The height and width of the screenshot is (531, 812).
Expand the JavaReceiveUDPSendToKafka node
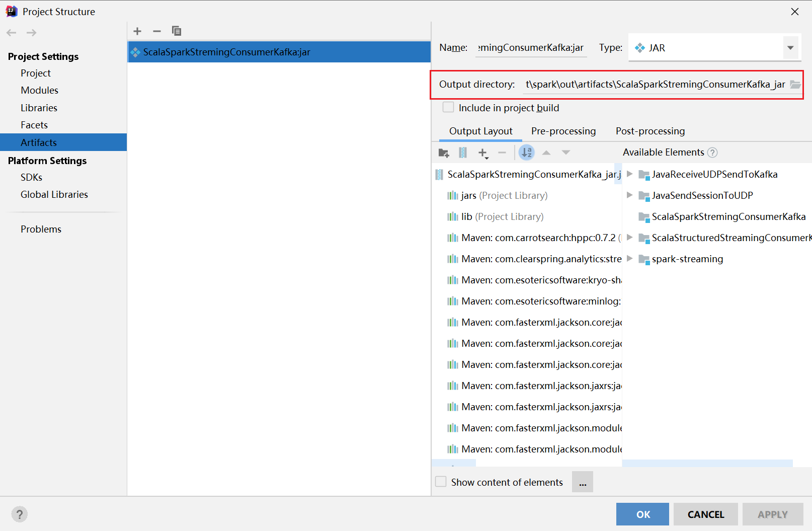pos(629,174)
